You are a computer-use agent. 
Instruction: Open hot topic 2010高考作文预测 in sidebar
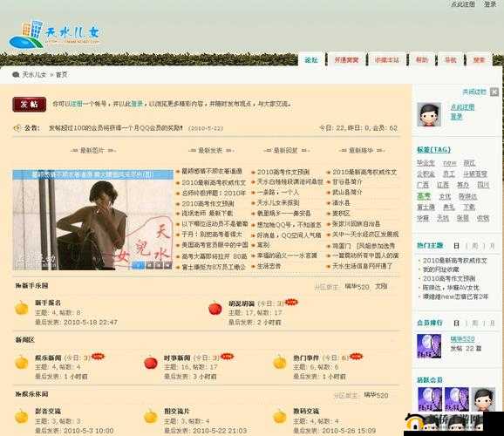[x=449, y=278]
